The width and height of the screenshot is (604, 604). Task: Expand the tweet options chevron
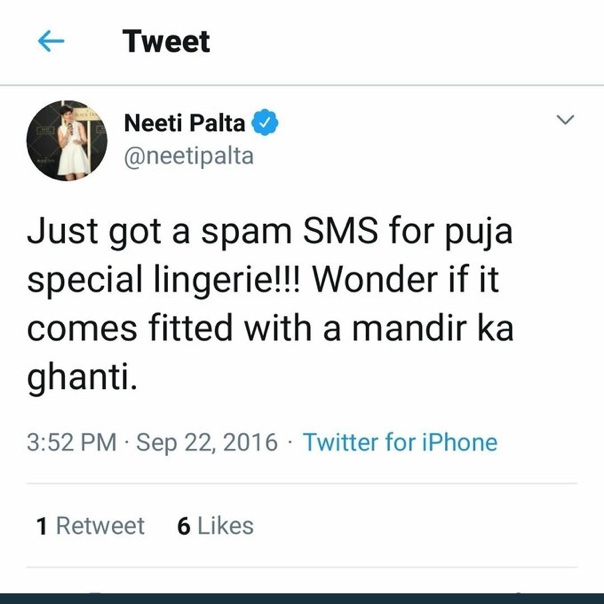click(x=565, y=121)
